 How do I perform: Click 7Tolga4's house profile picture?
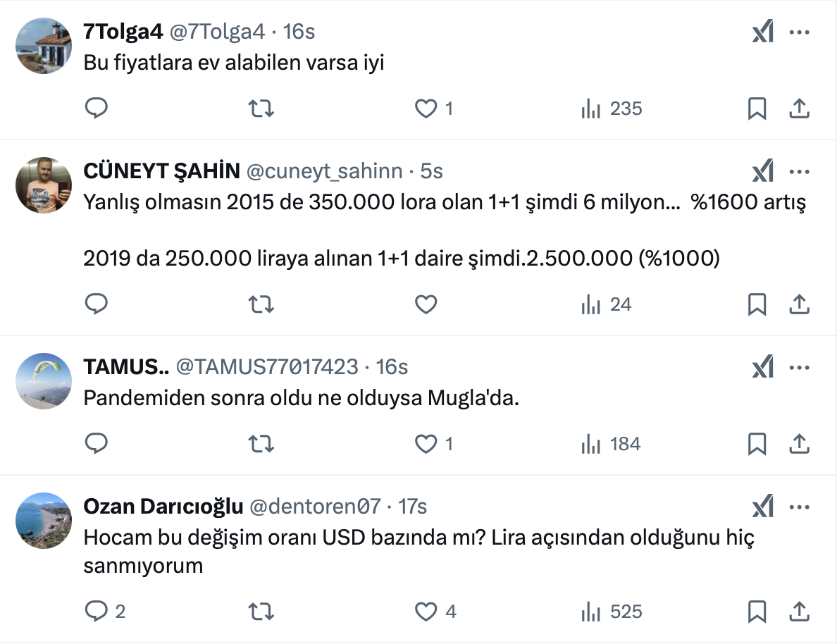[44, 46]
